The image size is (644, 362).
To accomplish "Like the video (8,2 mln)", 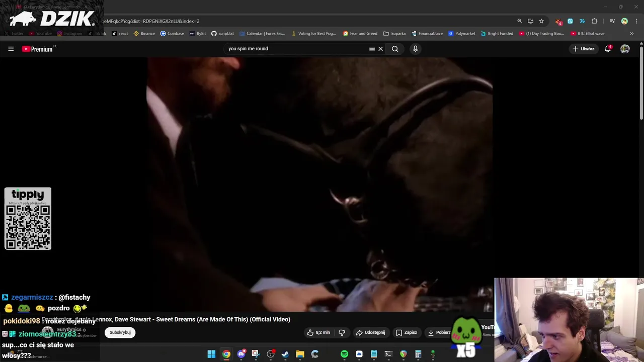I will [x=318, y=332].
